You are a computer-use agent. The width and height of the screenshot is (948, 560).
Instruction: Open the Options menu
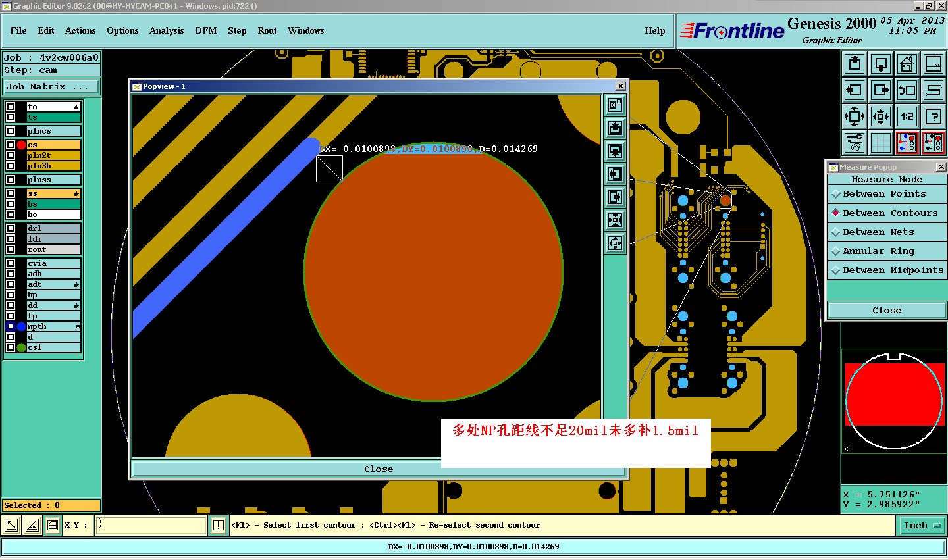coord(122,31)
